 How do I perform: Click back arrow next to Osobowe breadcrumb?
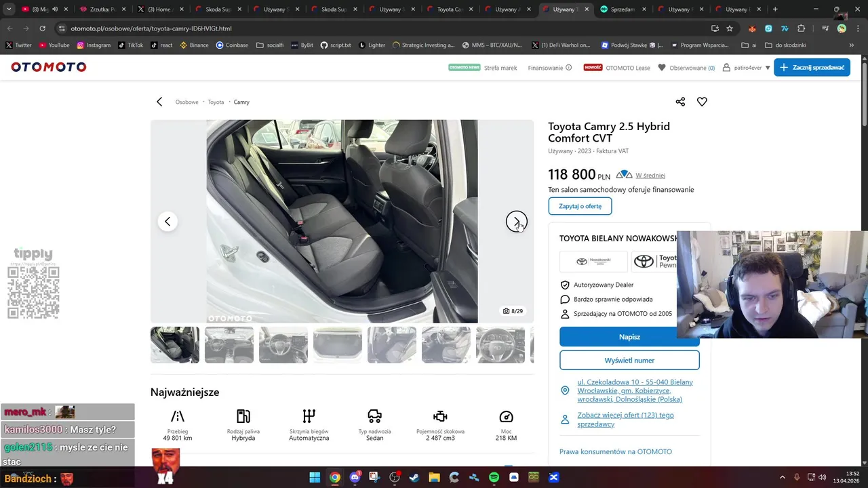coord(159,102)
